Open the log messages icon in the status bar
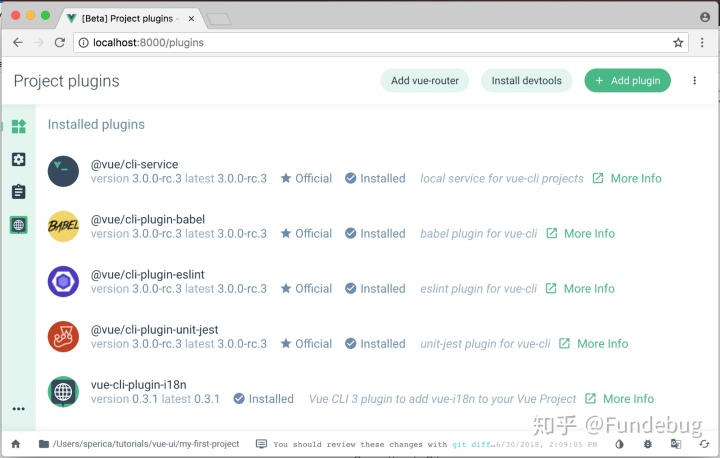The image size is (720, 458). [261, 444]
